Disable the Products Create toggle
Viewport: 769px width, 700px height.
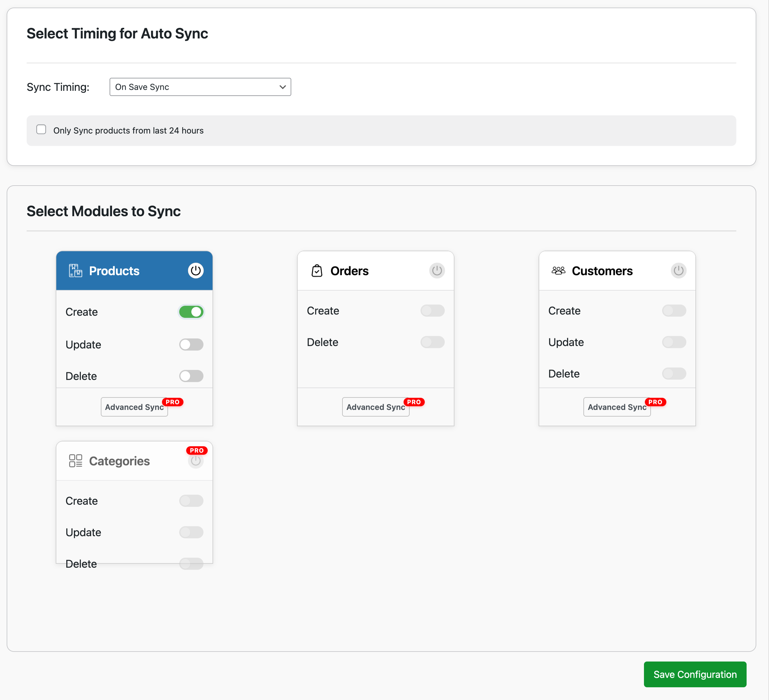pyautogui.click(x=191, y=312)
